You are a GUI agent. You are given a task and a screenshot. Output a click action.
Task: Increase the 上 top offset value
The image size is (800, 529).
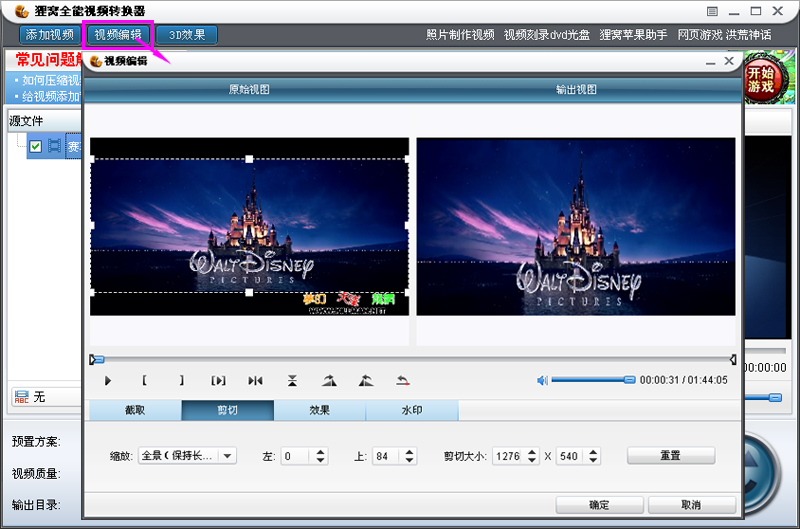(410, 452)
